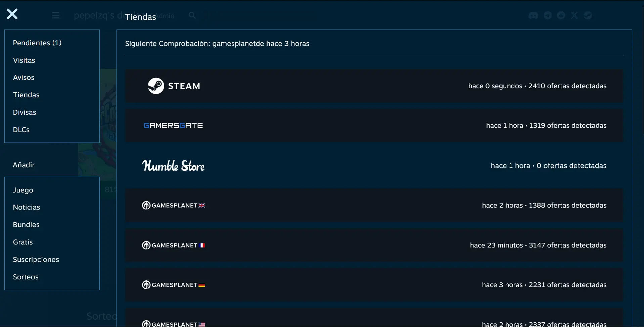Select Suscripciones in the Añadir list
The width and height of the screenshot is (644, 327).
(36, 260)
